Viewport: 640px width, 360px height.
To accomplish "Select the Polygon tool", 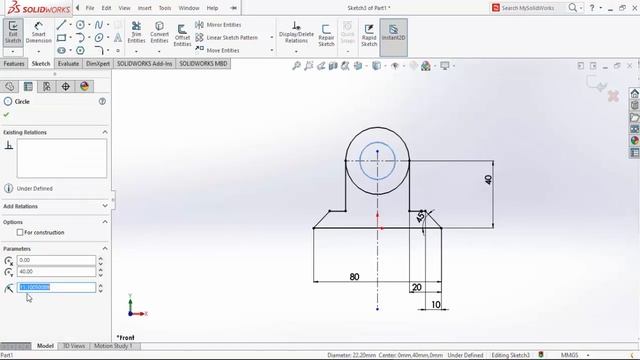I will (80, 50).
